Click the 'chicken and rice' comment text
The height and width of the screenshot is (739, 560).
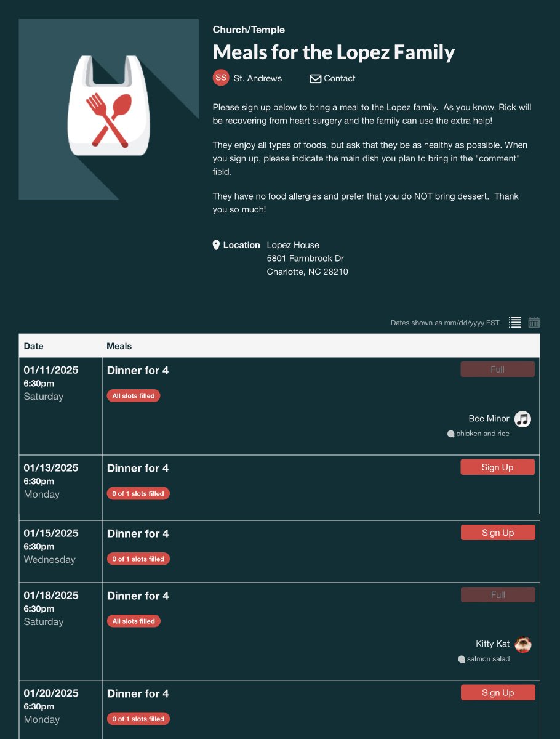point(483,434)
